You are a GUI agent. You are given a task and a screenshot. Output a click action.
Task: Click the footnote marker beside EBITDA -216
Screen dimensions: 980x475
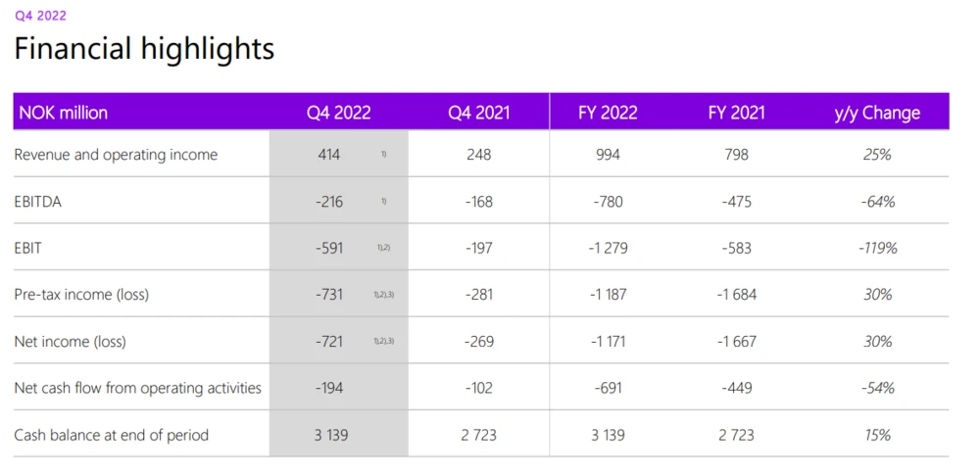[384, 201]
